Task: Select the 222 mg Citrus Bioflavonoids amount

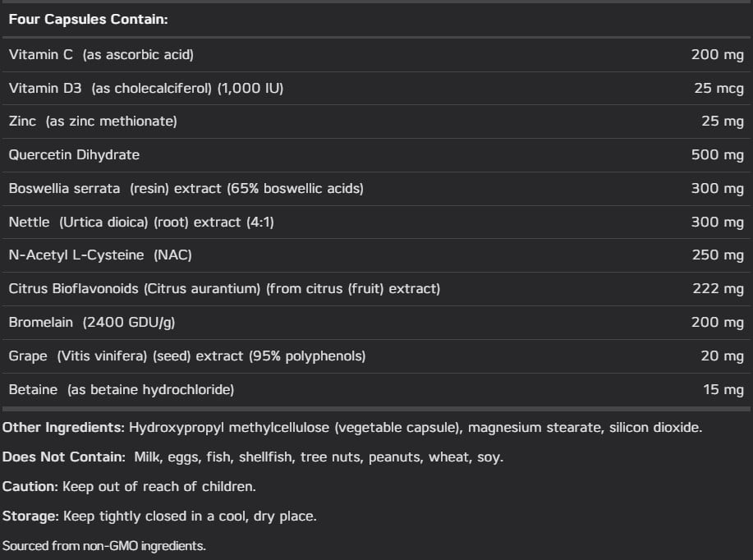Action: click(717, 289)
